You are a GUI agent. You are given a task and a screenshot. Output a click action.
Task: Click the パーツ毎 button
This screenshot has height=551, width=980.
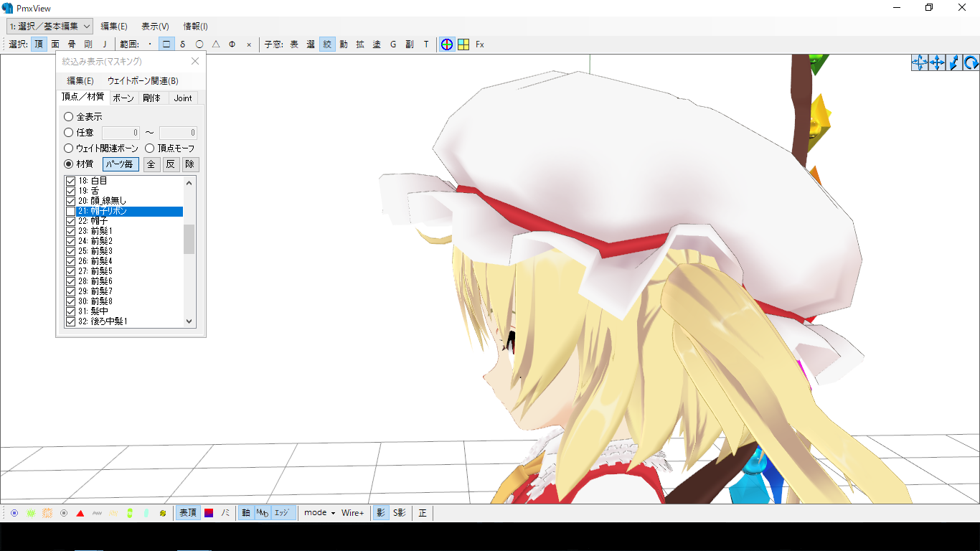[121, 164]
